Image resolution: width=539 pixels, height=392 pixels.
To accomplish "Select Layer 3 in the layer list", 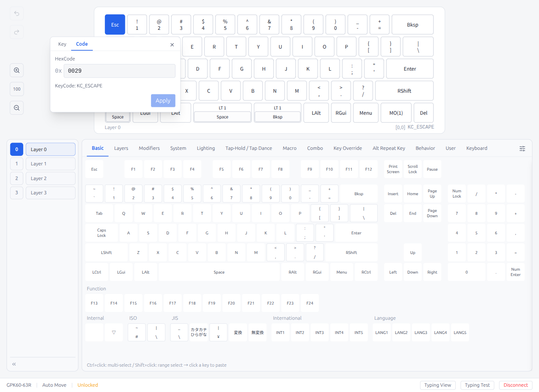I will (x=50, y=192).
